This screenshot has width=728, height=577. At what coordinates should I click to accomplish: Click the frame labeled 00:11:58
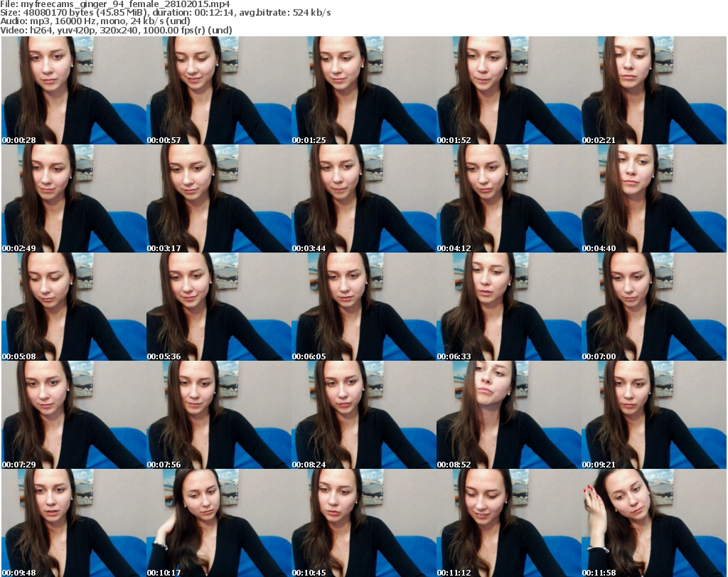click(654, 523)
